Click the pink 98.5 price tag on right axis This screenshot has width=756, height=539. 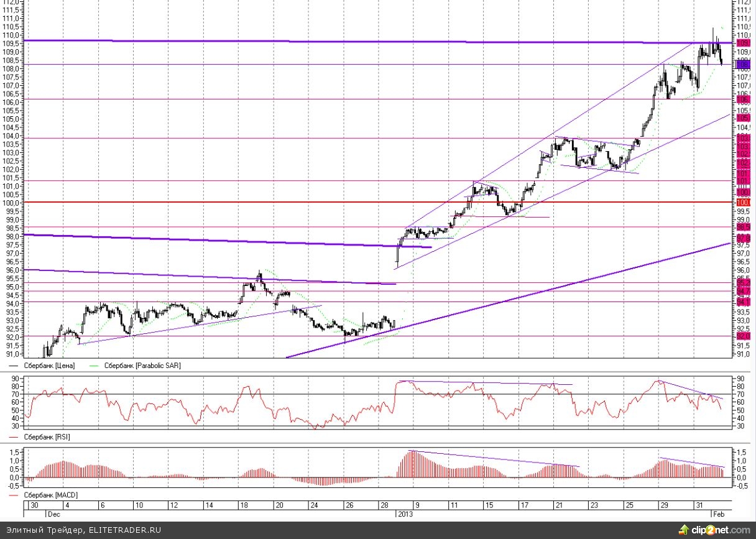742,228
